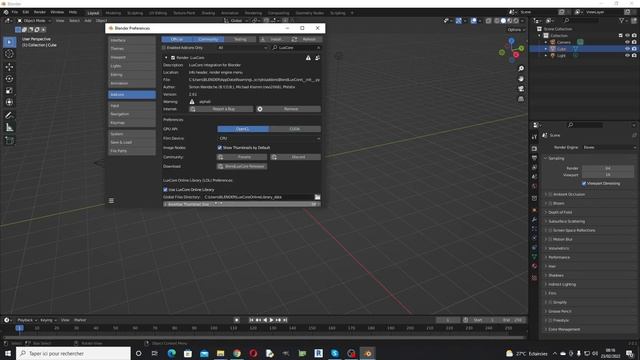Open the Modifiers wrench properties tab

(534, 220)
